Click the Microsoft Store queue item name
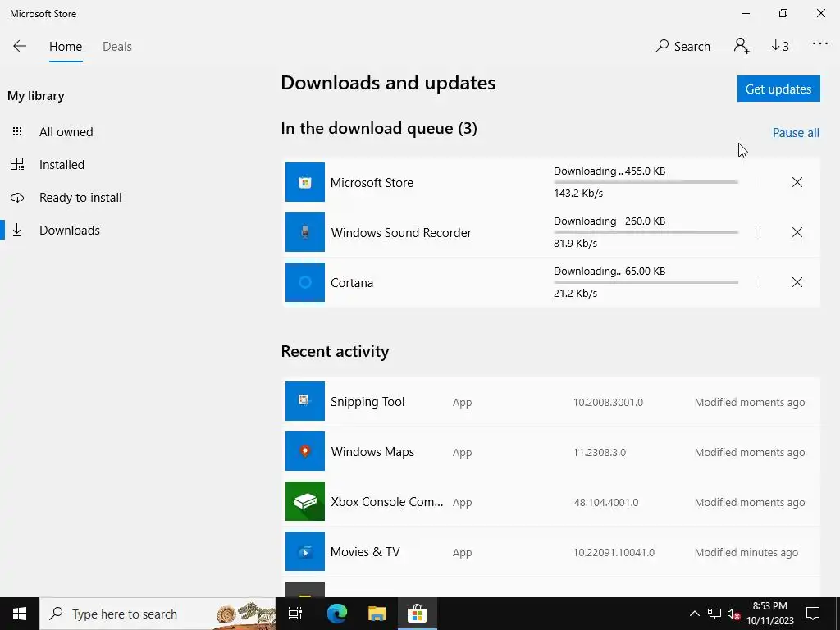The width and height of the screenshot is (840, 630). click(x=372, y=183)
